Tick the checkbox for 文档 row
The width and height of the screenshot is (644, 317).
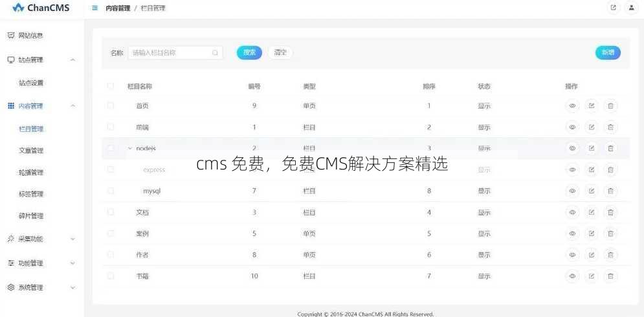point(111,212)
